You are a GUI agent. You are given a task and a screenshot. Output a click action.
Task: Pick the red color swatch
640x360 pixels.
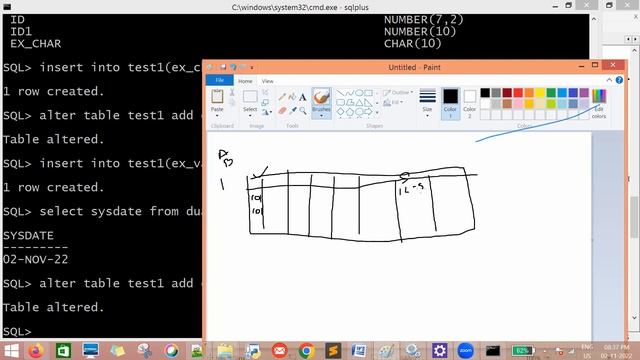tap(518, 93)
